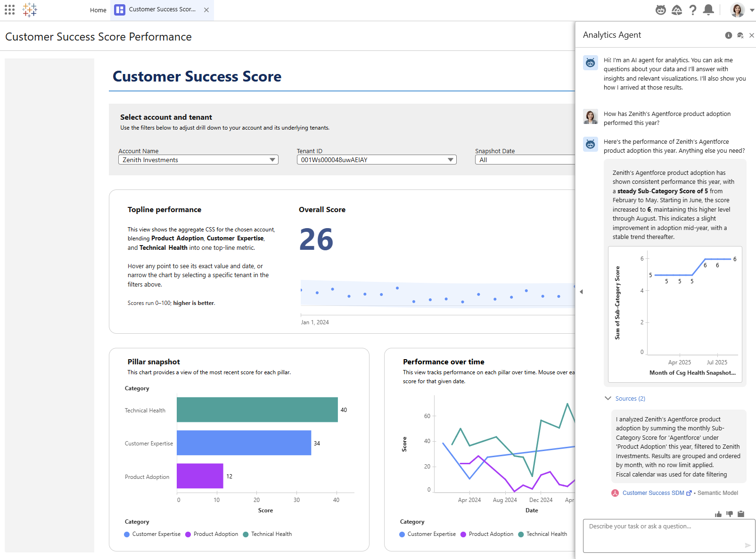
Task: Open the Account Name dropdown
Action: (272, 160)
